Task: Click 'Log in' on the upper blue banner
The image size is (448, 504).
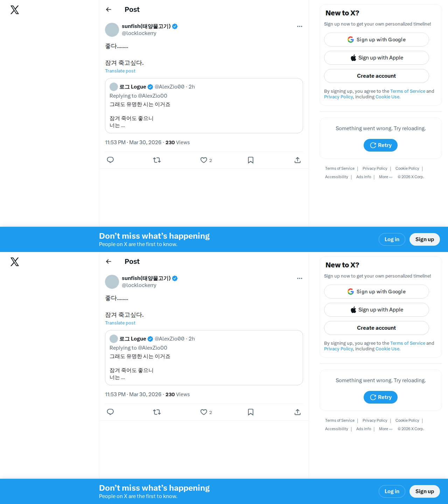Action: click(x=392, y=239)
